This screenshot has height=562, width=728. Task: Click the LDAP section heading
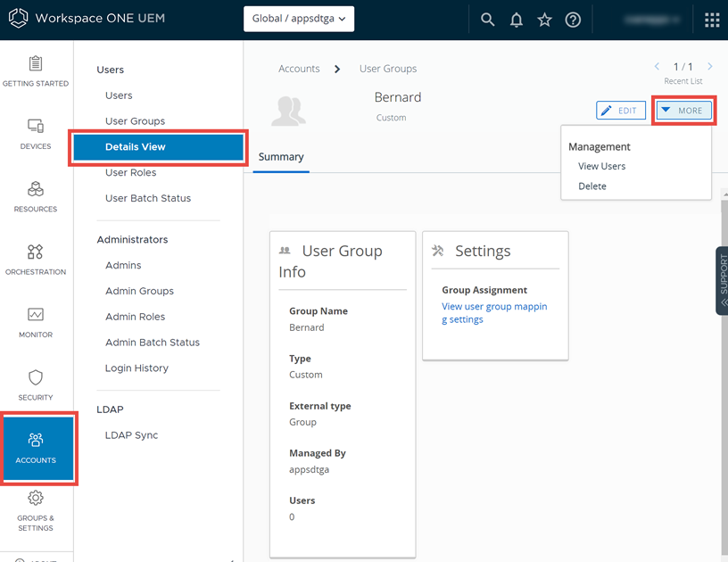click(x=110, y=409)
